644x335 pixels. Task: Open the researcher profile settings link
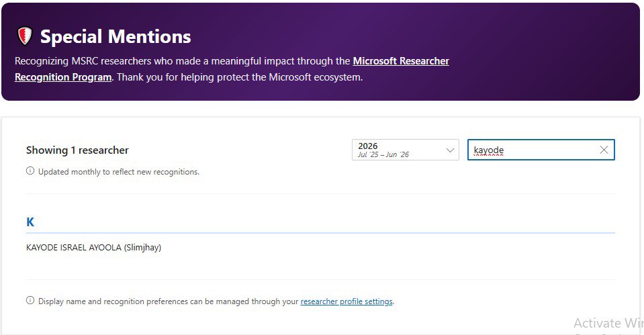pyautogui.click(x=347, y=301)
